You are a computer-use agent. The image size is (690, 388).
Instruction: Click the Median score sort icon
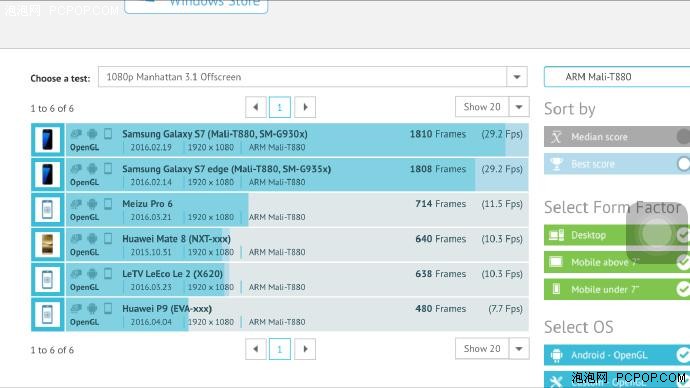pos(556,137)
